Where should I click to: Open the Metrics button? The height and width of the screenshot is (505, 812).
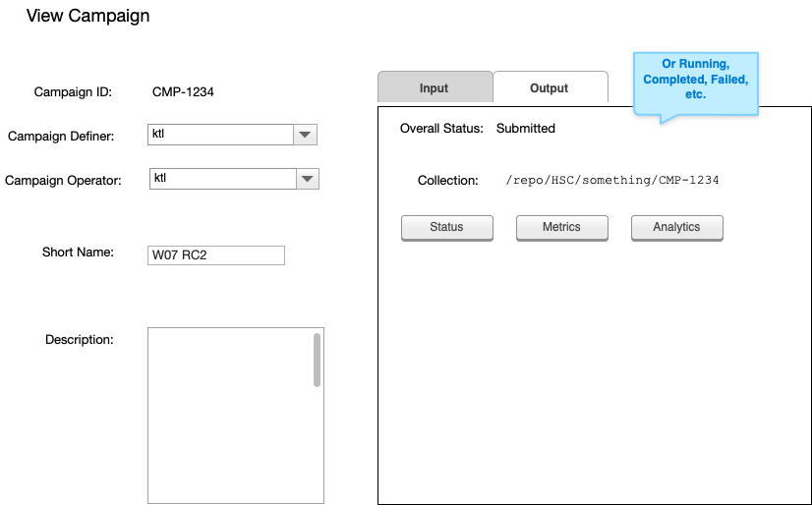coord(562,228)
